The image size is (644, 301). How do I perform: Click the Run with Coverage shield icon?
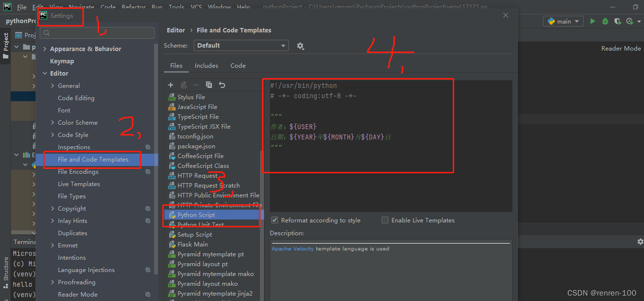point(618,21)
